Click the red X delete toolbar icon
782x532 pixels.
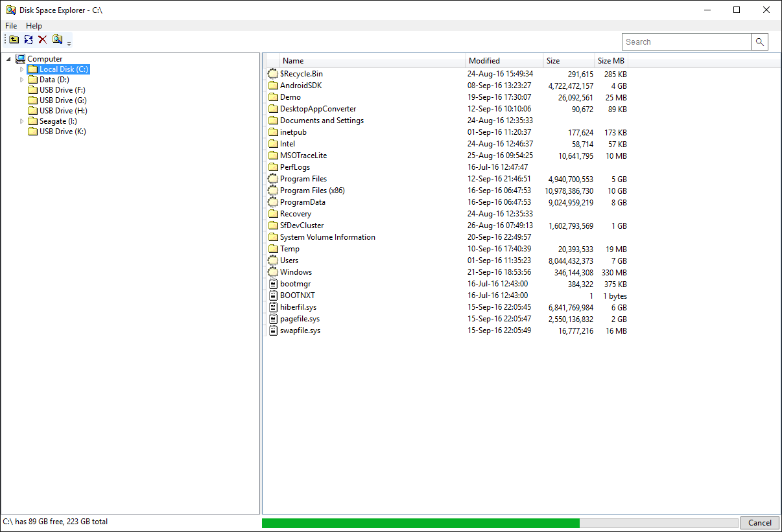[x=43, y=40]
